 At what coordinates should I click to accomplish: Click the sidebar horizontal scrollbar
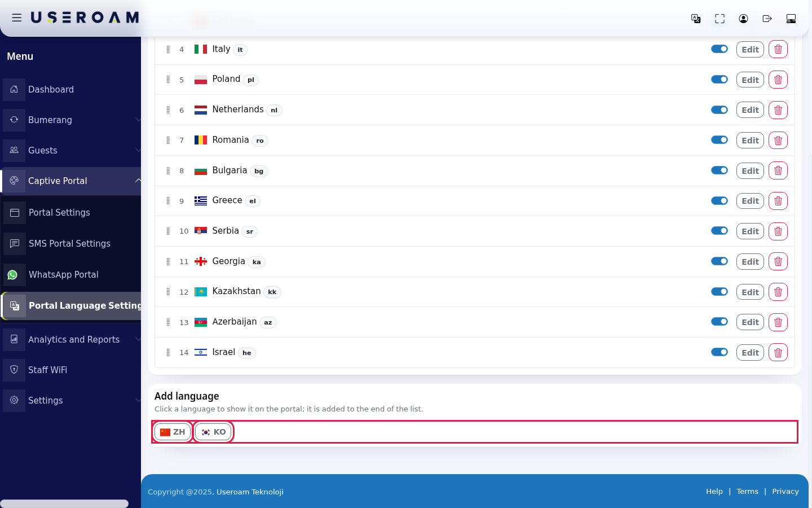64,503
